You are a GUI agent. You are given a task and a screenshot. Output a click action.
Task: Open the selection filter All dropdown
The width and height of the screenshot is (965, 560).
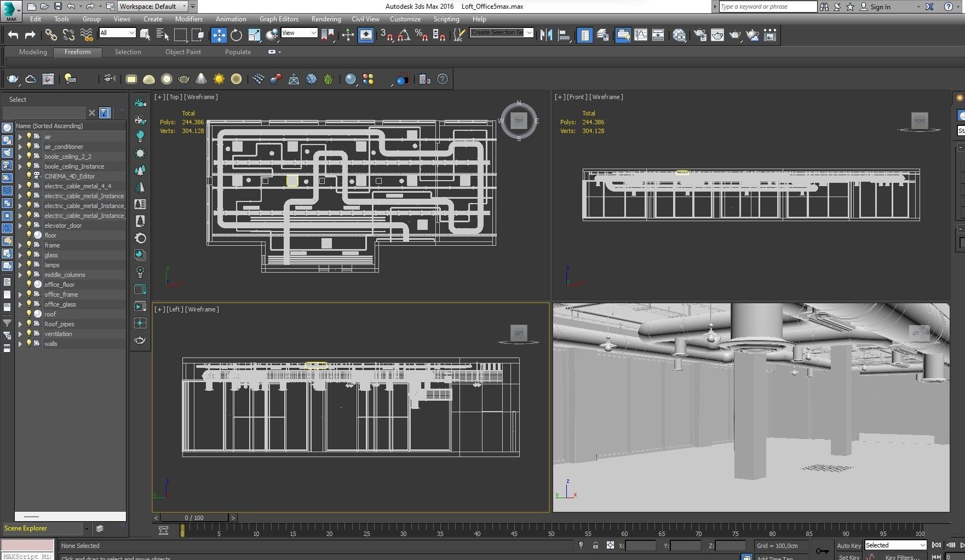coord(117,33)
